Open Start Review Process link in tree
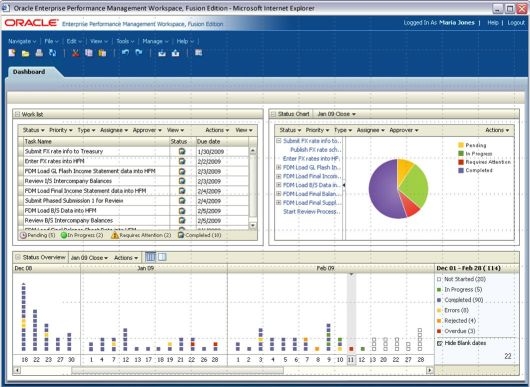530x387 pixels. [x=311, y=212]
